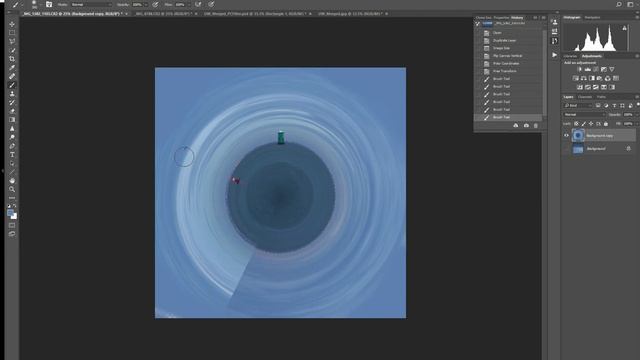
Task: Click background color swatch
Action: coord(15,217)
